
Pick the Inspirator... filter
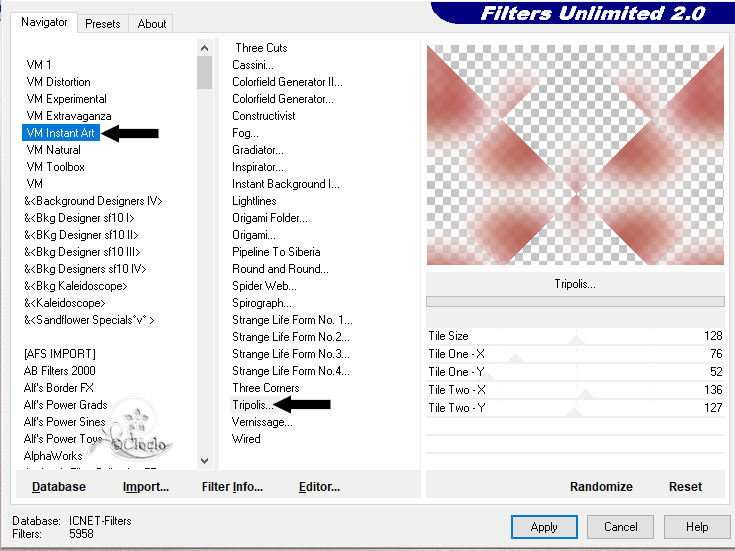[x=258, y=166]
